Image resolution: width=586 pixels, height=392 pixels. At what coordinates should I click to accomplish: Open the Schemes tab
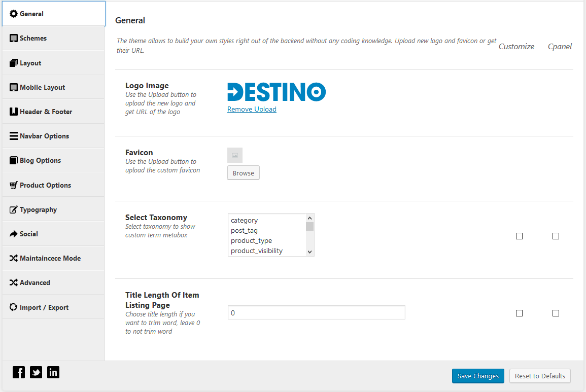pyautogui.click(x=53, y=38)
